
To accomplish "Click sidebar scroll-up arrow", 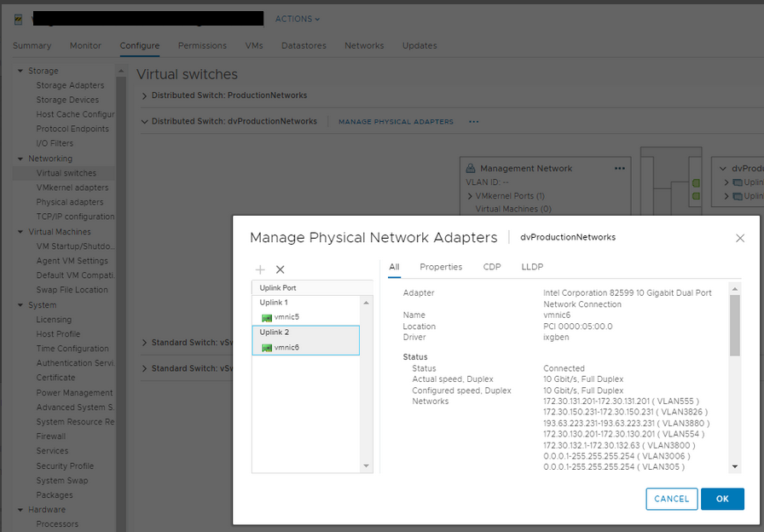I will (x=121, y=71).
